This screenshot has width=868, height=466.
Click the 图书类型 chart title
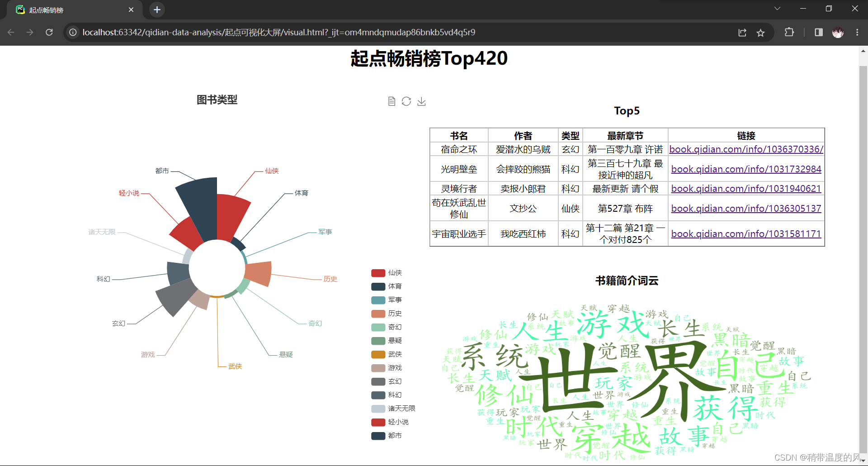(x=217, y=100)
